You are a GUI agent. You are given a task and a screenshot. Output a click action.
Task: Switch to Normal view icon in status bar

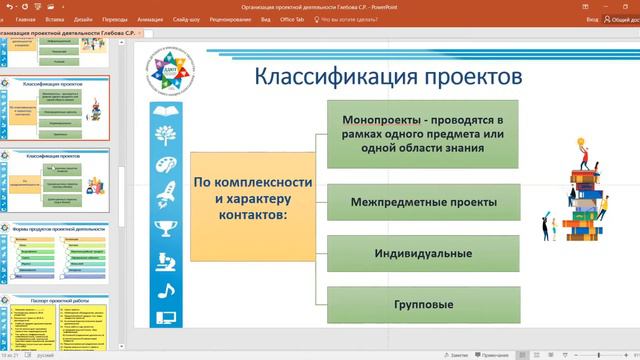pos(522,355)
